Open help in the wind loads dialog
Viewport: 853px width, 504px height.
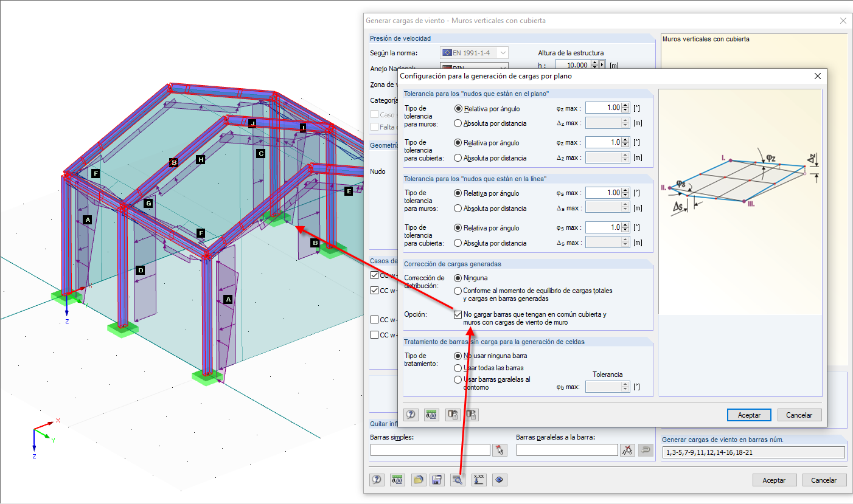(x=377, y=480)
